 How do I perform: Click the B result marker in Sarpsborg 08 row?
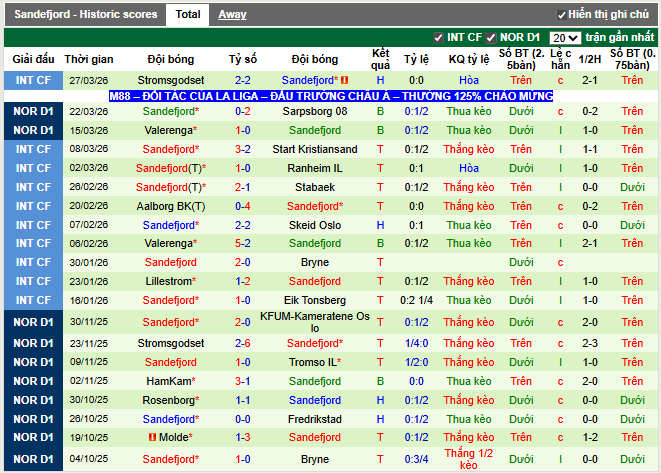click(x=380, y=112)
